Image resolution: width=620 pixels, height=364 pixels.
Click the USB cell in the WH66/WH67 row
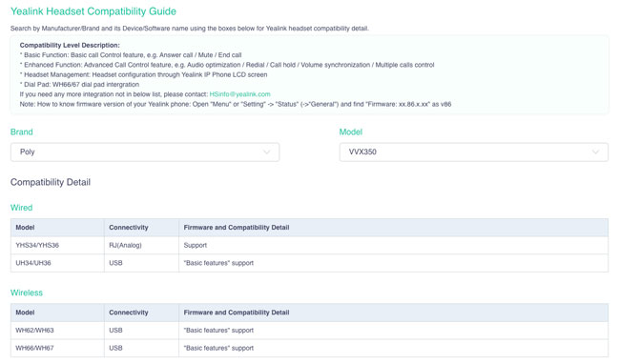point(141,348)
